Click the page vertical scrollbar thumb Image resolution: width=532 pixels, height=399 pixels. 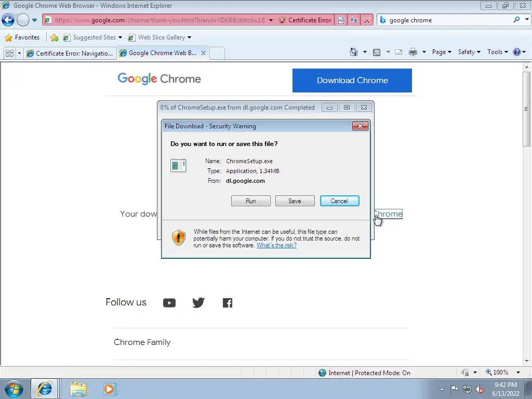(527, 109)
